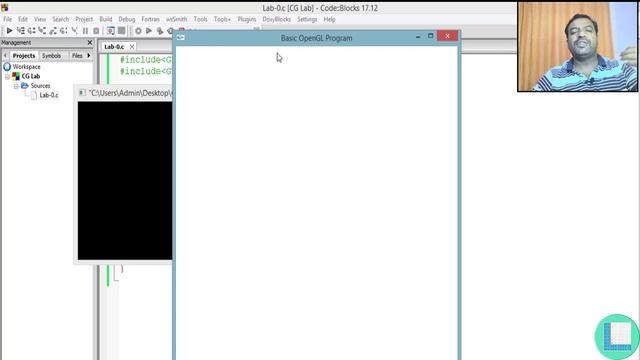
Task: Click the Next instruction debug icon
Action: tap(64, 31)
